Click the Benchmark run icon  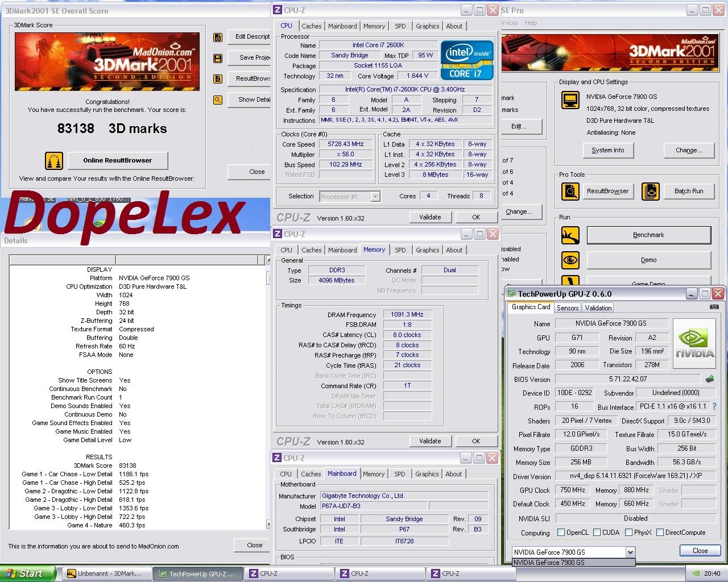point(570,235)
